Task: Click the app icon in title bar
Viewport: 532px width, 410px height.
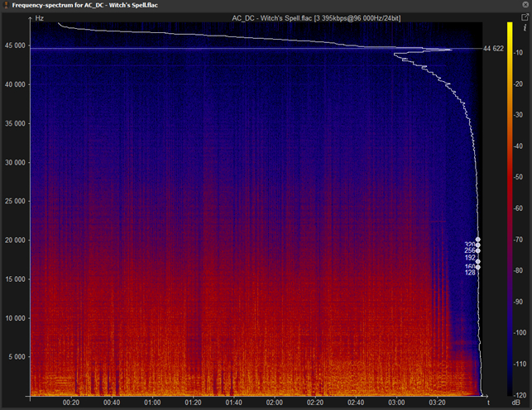Action: 6,5
